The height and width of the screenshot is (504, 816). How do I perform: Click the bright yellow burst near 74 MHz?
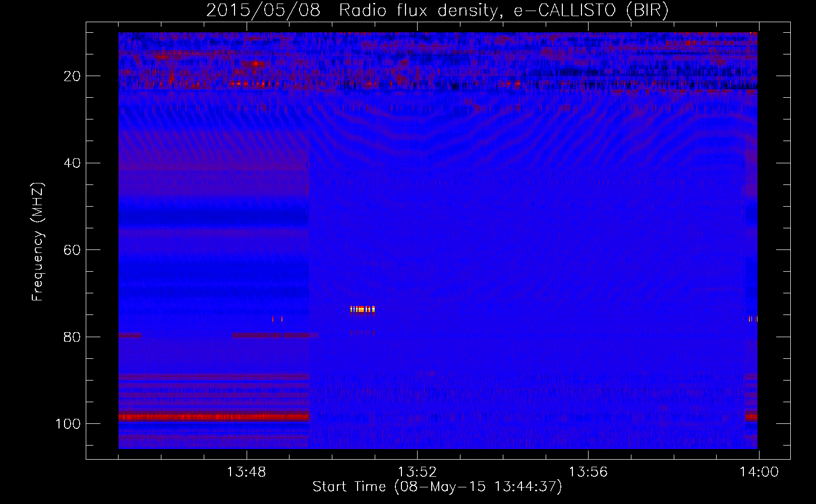point(363,309)
